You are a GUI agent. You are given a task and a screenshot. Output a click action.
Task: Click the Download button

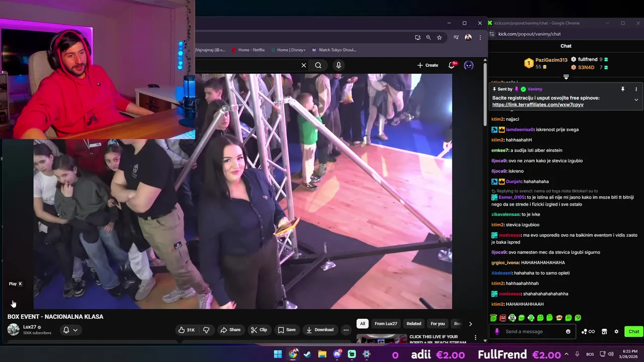pos(320,330)
